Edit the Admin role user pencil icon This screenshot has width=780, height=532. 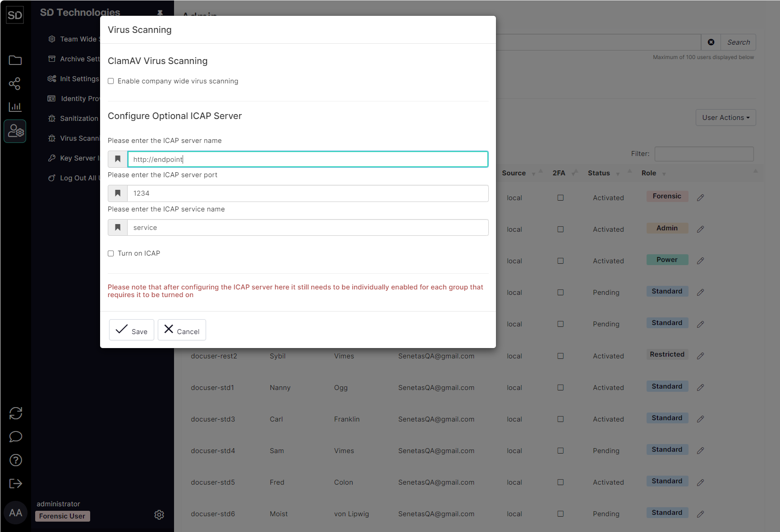[x=701, y=229]
